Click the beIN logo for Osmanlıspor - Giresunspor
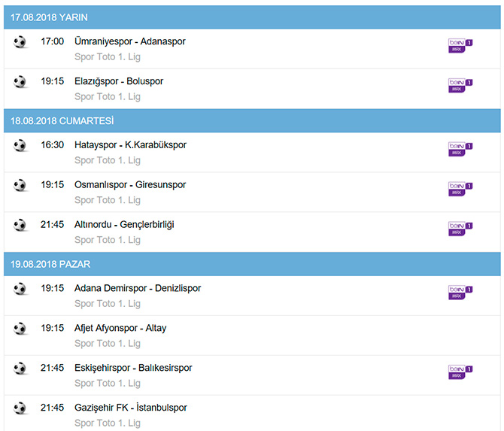Viewport: 504px width, 431px height. pyautogui.click(x=460, y=189)
